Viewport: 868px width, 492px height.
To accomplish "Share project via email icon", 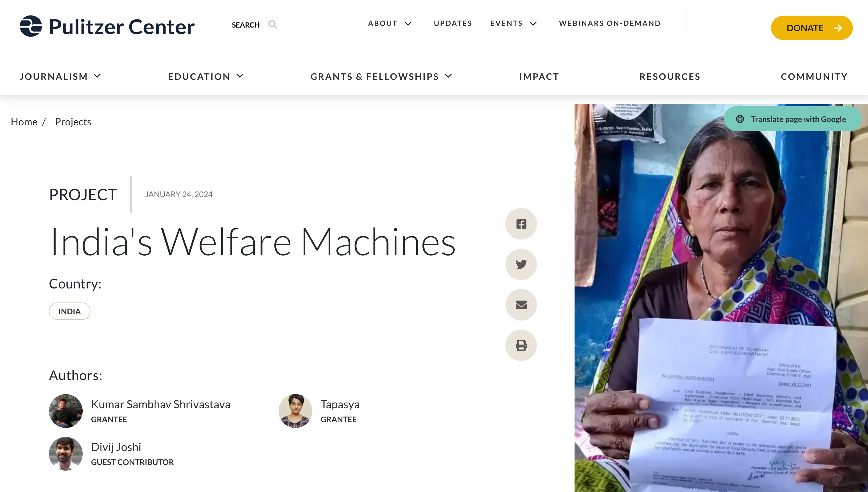I will pyautogui.click(x=521, y=305).
